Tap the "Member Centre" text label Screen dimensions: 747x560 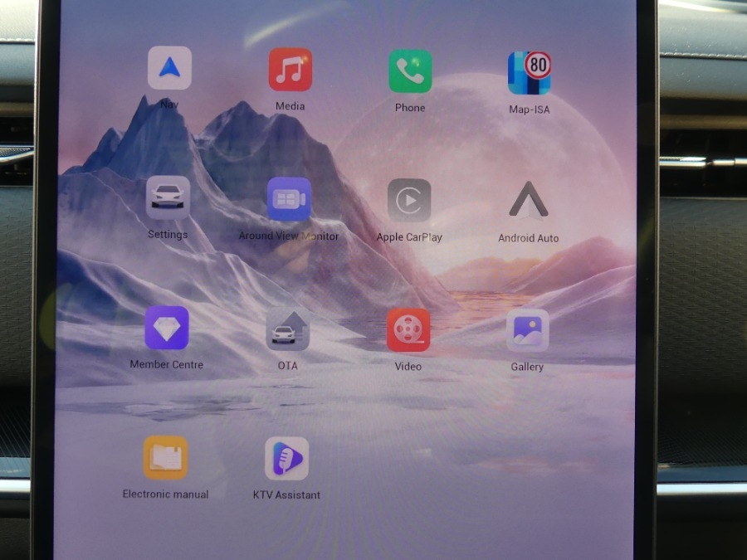[x=167, y=364]
